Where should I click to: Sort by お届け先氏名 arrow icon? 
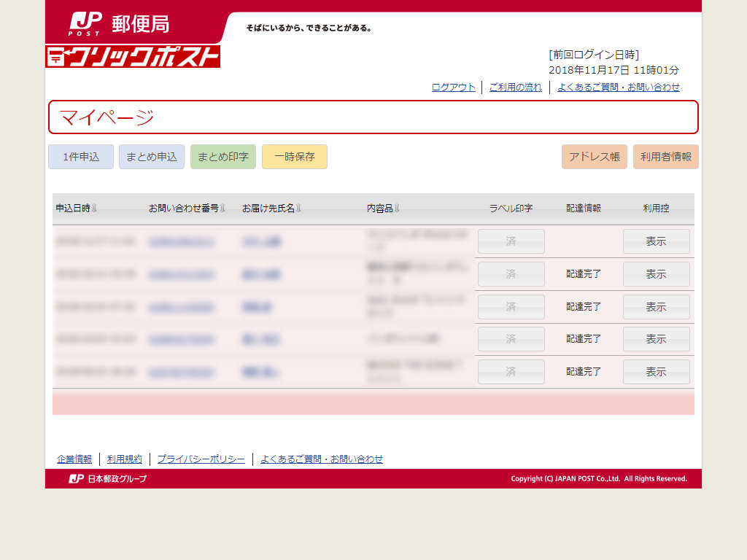point(298,208)
